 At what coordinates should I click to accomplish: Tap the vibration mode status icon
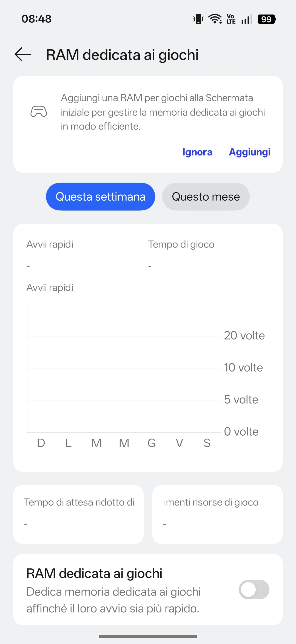(198, 19)
